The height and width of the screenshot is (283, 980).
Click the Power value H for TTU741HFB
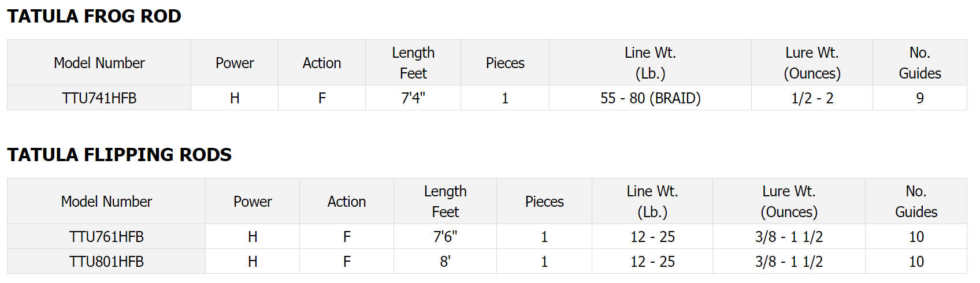235,98
